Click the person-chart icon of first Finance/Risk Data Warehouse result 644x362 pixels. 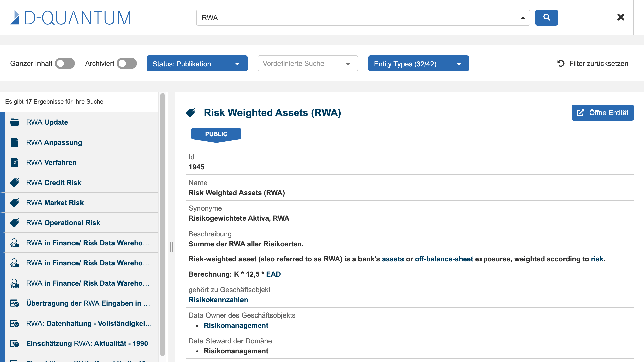[15, 243]
